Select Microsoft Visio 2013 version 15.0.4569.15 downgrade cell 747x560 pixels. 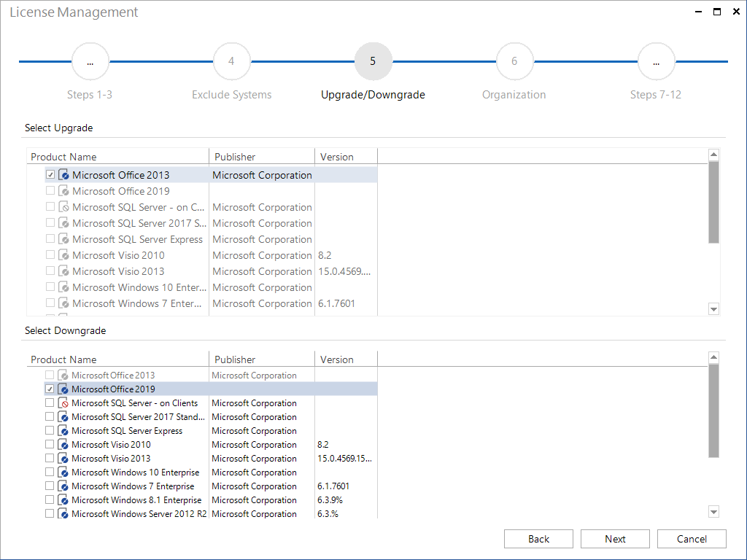345,458
